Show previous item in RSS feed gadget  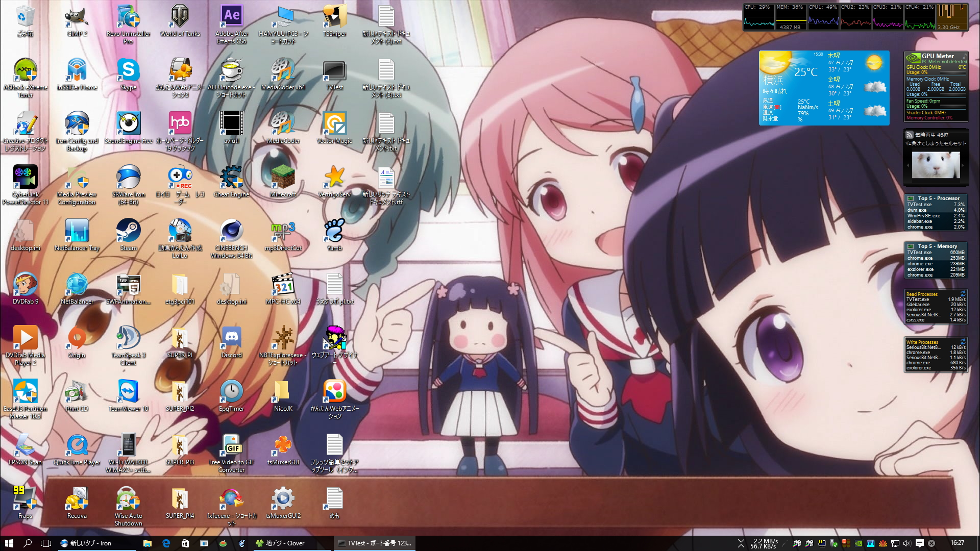click(x=908, y=165)
